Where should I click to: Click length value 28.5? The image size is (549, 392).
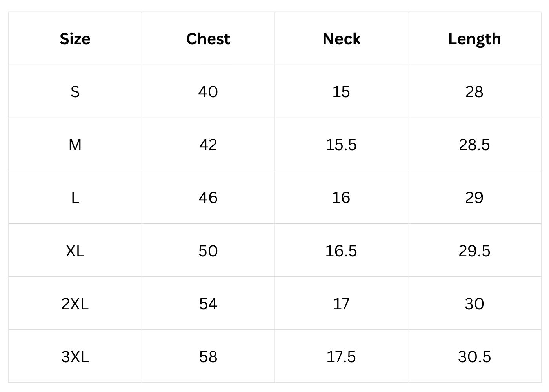point(474,145)
